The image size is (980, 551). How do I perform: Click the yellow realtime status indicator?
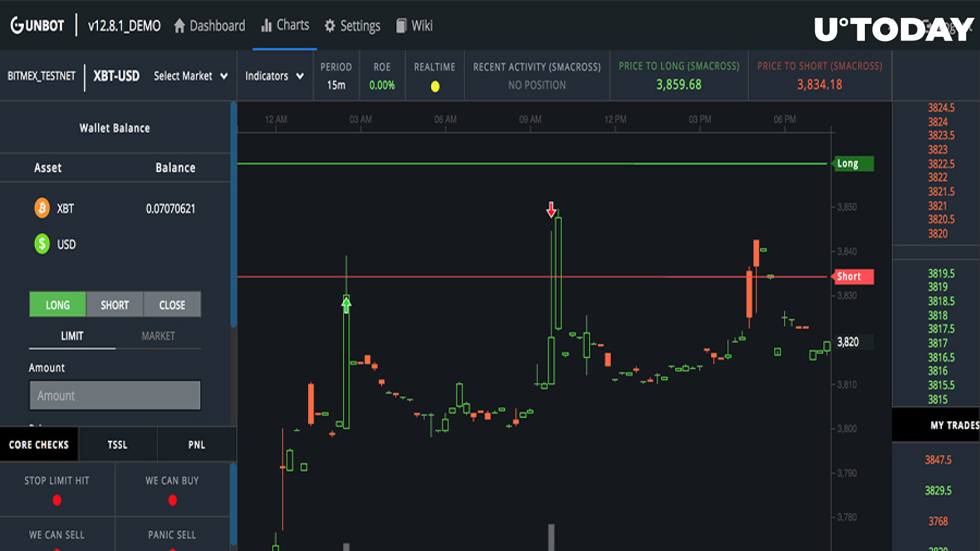(x=435, y=86)
